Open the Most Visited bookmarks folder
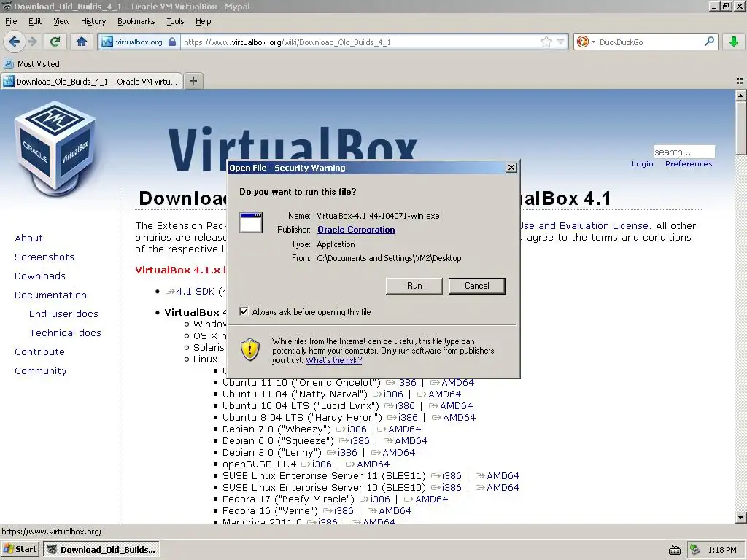This screenshot has width=747, height=560. (x=32, y=64)
